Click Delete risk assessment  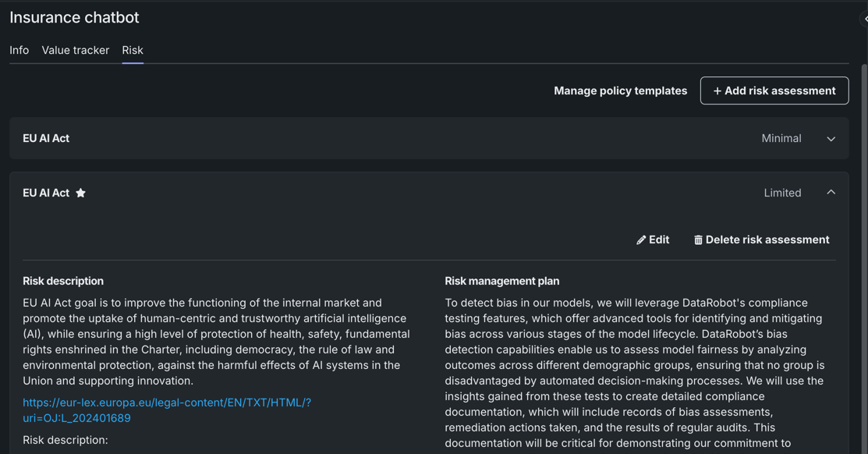click(767, 240)
